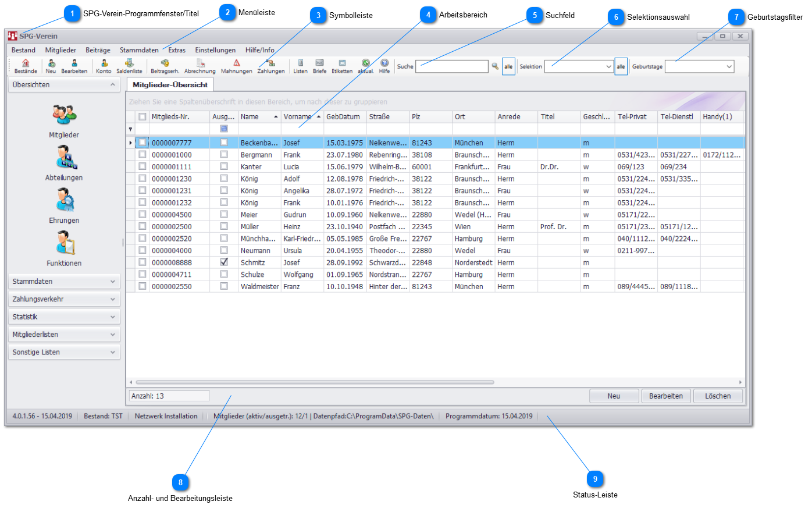The height and width of the screenshot is (512, 812).
Task: Click the Zahlungen toolbar icon
Action: click(271, 65)
